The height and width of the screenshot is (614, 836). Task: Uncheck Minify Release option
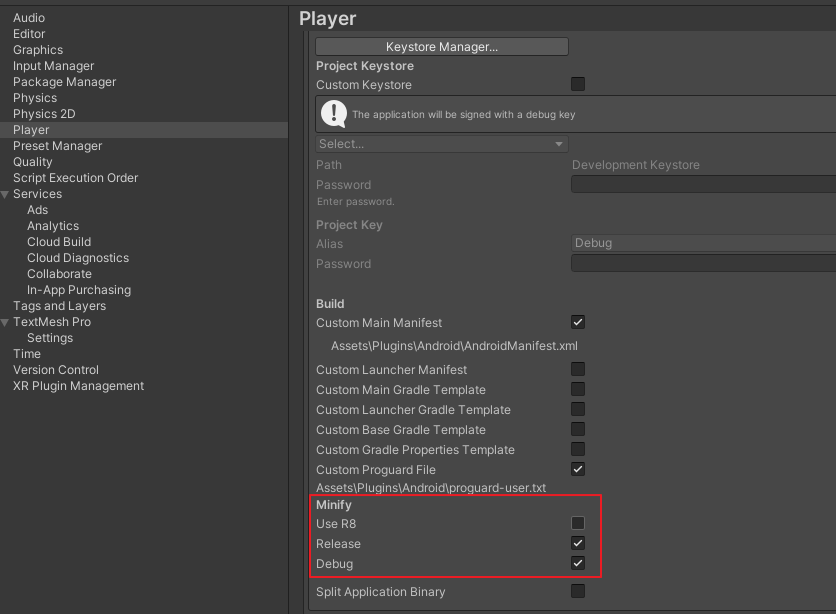pyautogui.click(x=578, y=543)
